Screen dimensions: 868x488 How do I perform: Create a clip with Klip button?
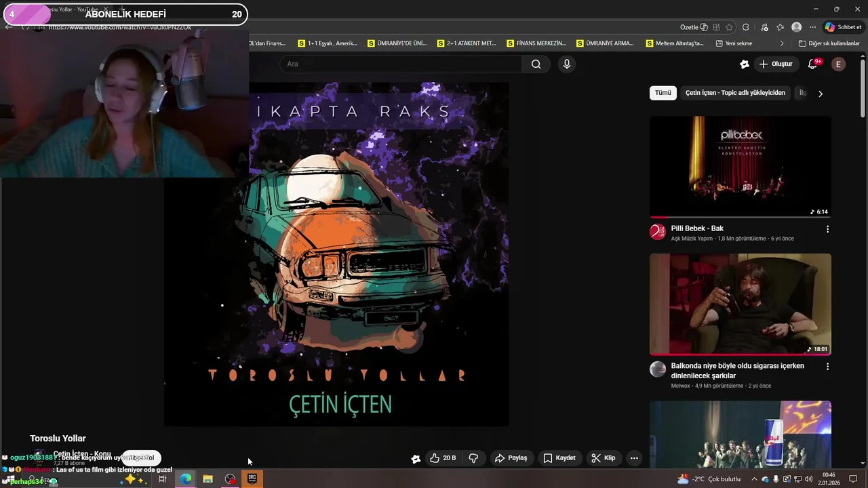point(603,458)
